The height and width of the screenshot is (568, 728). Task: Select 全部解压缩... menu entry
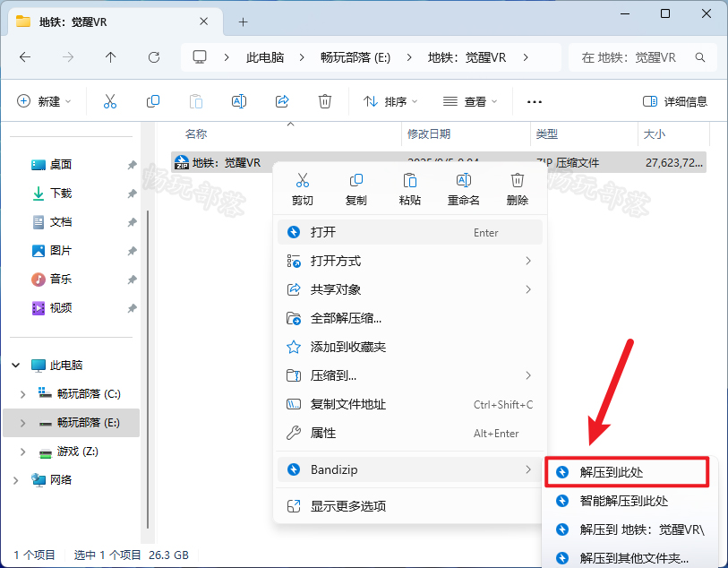click(x=410, y=318)
